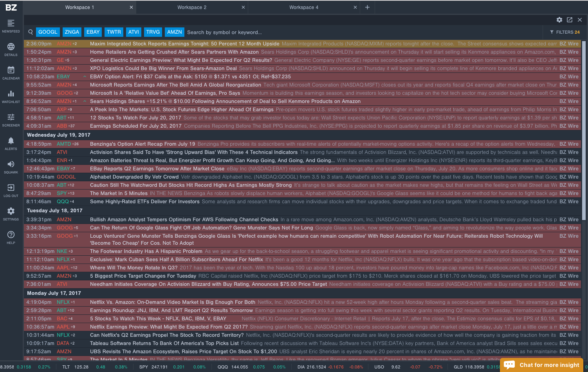Click the TRVG symbol tag
The width and height of the screenshot is (588, 372).
click(153, 32)
